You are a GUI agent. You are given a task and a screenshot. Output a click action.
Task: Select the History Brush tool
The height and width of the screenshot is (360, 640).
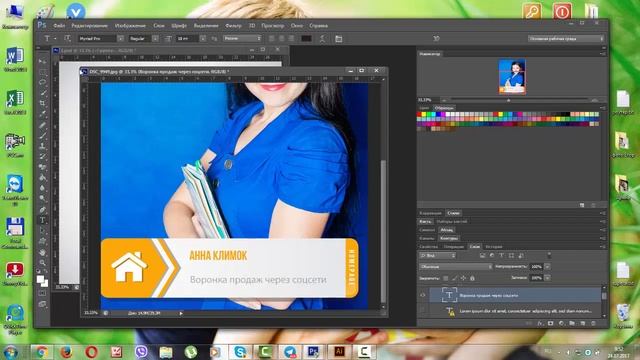42,156
